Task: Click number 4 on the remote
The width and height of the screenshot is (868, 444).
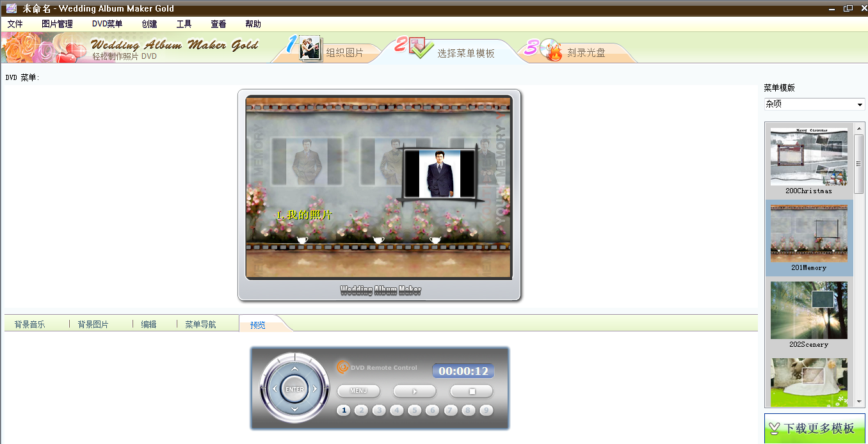Action: 397,410
